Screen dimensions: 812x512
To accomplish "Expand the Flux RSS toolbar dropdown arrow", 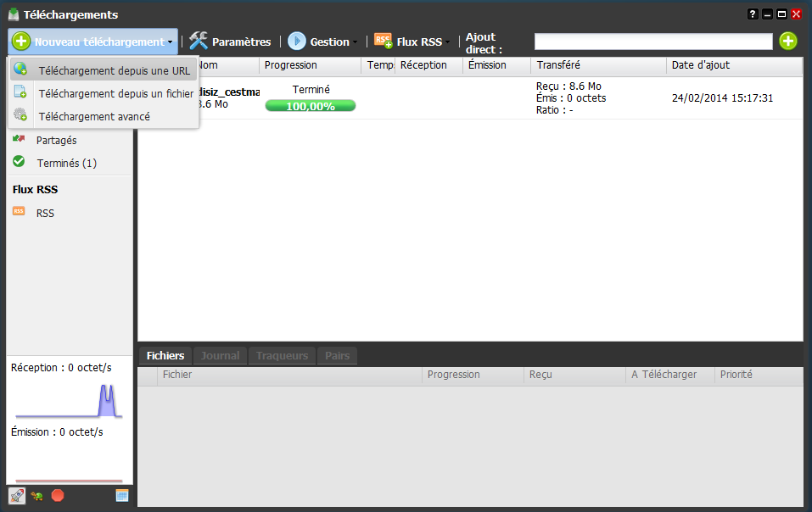I will point(447,42).
